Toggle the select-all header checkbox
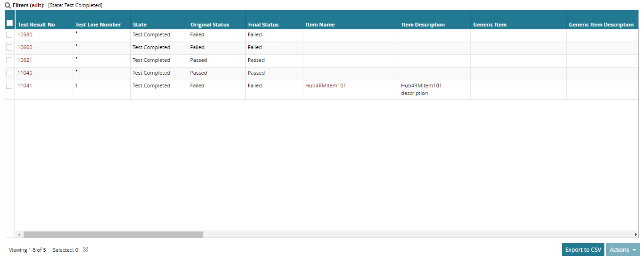This screenshot has height=257, width=644. [x=9, y=23]
